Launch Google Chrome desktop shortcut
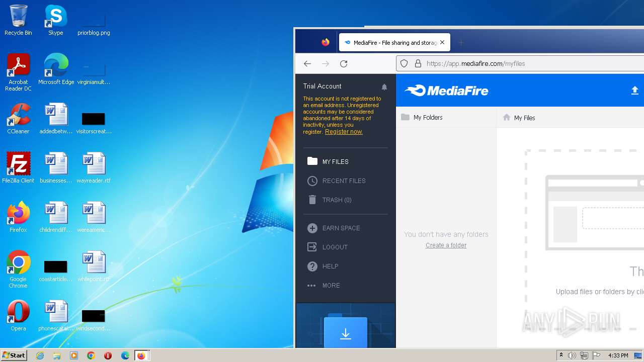This screenshot has width=644, height=362. [x=18, y=269]
